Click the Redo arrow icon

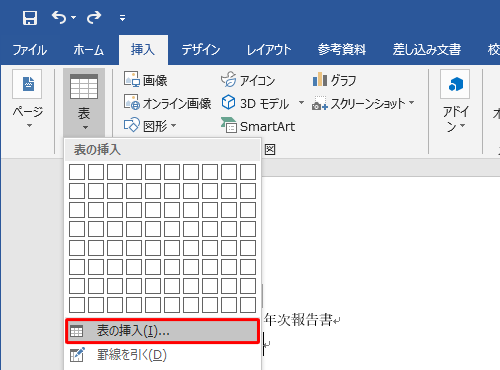(94, 17)
